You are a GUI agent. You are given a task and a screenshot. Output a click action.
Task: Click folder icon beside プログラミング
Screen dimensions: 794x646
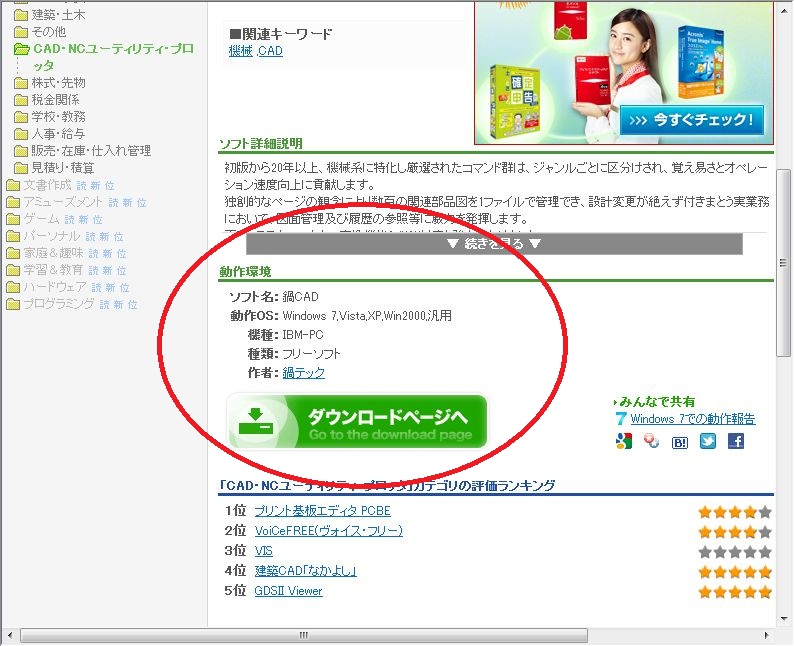(x=13, y=305)
